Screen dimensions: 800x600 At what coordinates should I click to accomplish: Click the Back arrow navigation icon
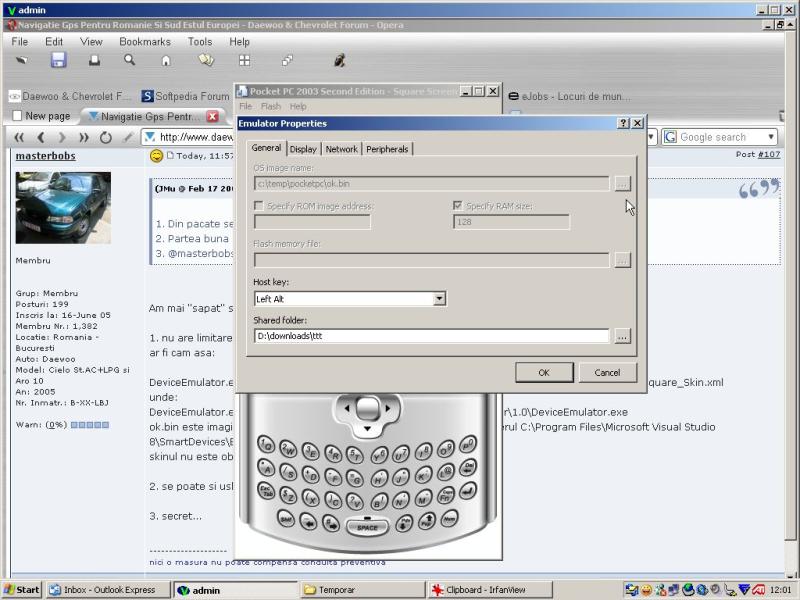[41, 137]
